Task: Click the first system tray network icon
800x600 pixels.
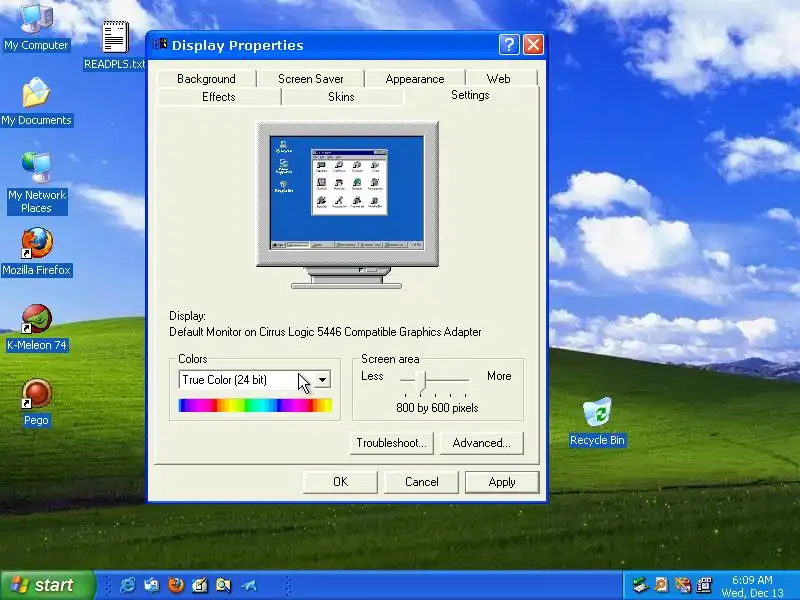Action: pos(640,585)
